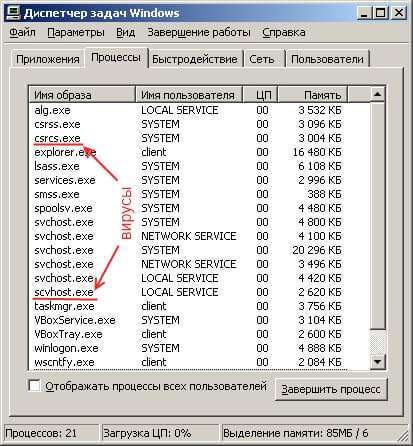Viewport: 413px width, 446px height.
Task: Select the services.exe process
Action: [x=188, y=180]
